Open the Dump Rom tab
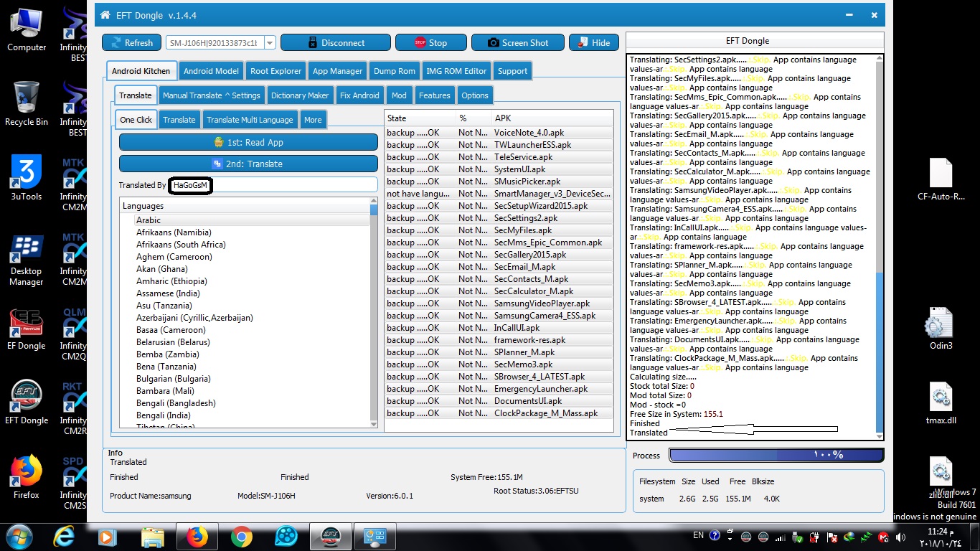The width and height of the screenshot is (980, 551). (x=395, y=71)
